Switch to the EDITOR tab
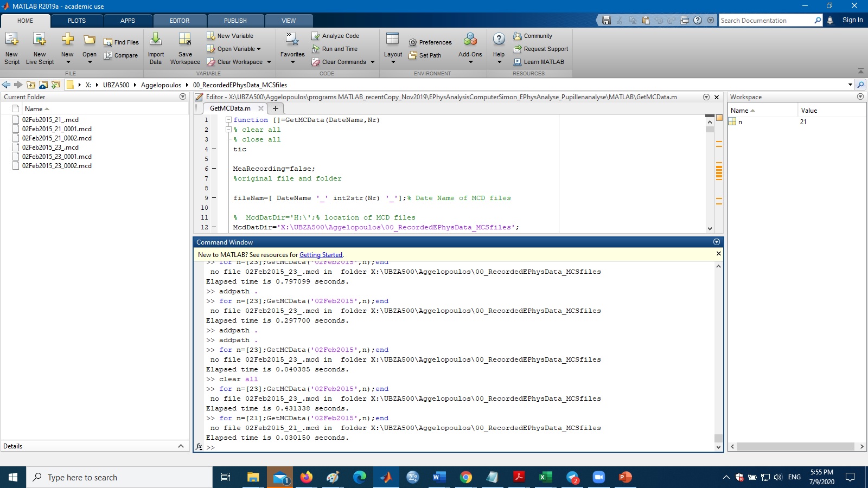868x488 pixels. coord(179,21)
